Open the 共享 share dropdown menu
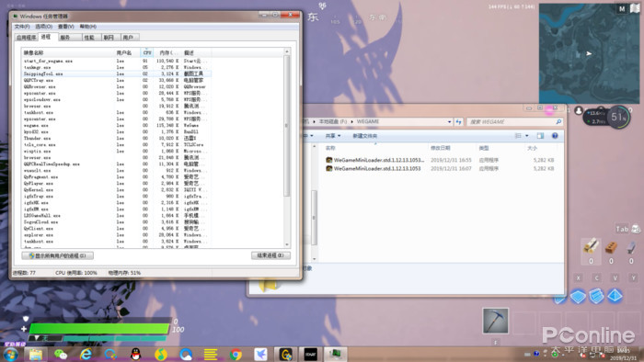The height and width of the screenshot is (362, 644). (x=333, y=136)
